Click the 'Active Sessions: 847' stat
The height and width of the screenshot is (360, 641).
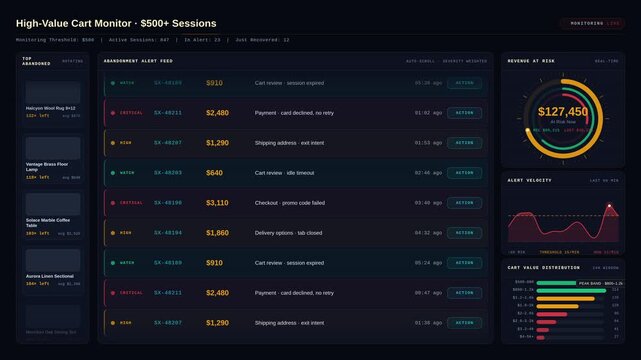[139, 40]
